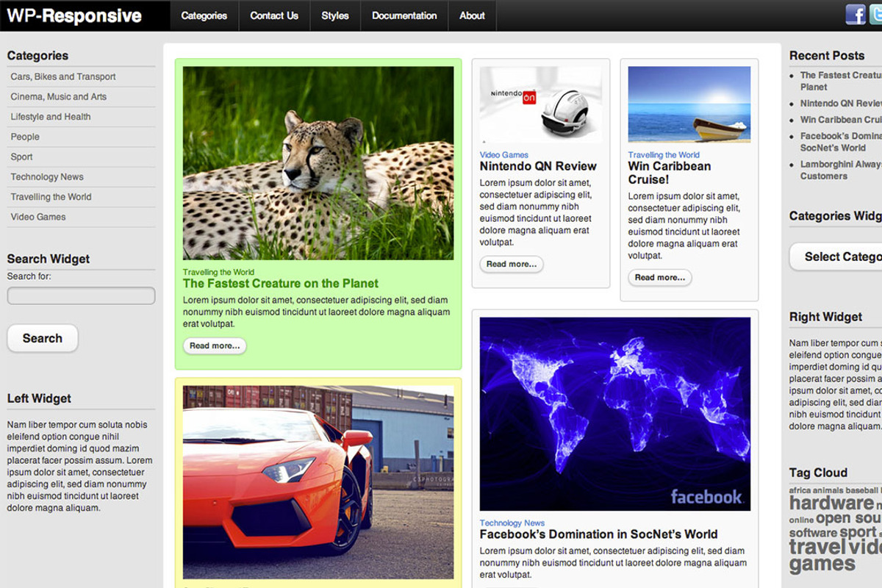Open the orange Lamborghini post image
The height and width of the screenshot is (588, 882).
coord(318,482)
